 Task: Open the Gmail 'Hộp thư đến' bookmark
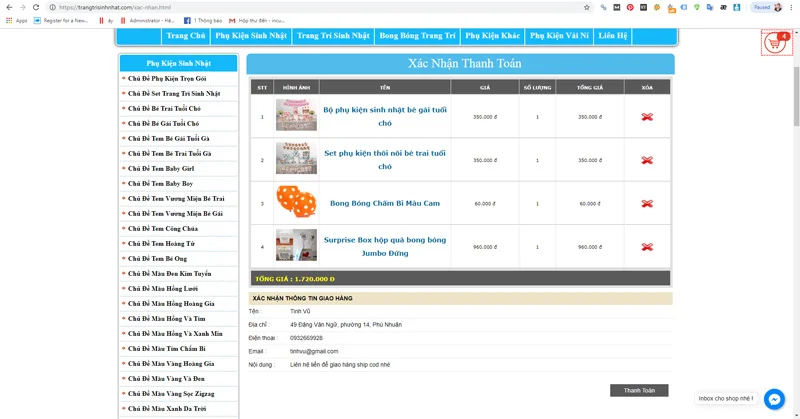257,20
